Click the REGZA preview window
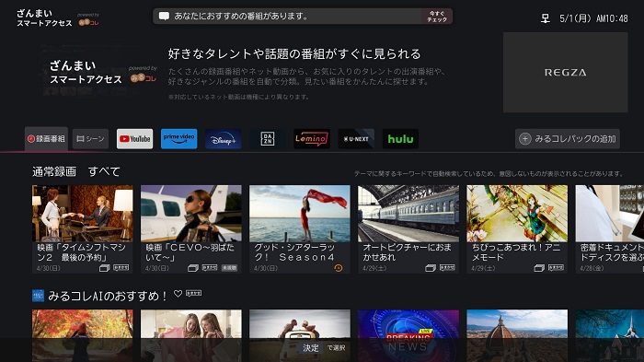This screenshot has width=644, height=362. pos(566,73)
